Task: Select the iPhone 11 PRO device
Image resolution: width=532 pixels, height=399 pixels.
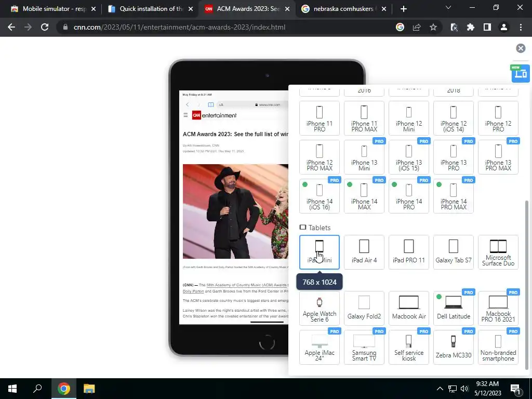Action: pos(320,118)
